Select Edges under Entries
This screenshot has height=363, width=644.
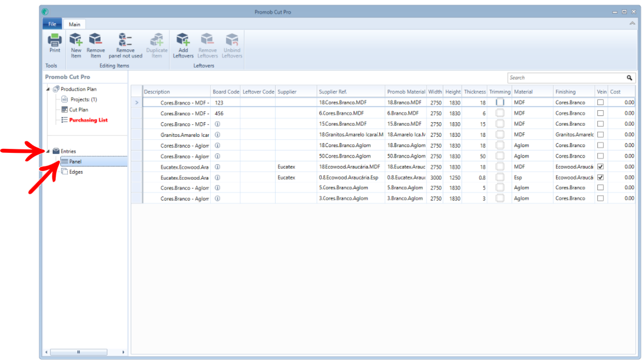pyautogui.click(x=76, y=172)
